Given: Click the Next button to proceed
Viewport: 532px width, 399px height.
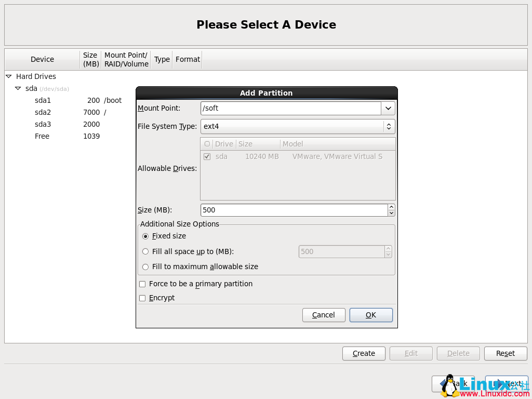Looking at the screenshot, I should (x=506, y=383).
